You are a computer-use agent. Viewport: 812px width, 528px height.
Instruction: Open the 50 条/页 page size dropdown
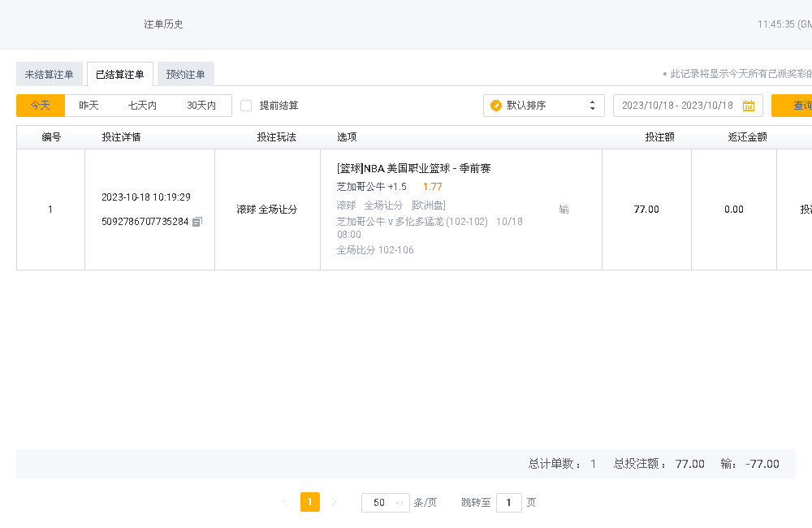[x=386, y=503]
